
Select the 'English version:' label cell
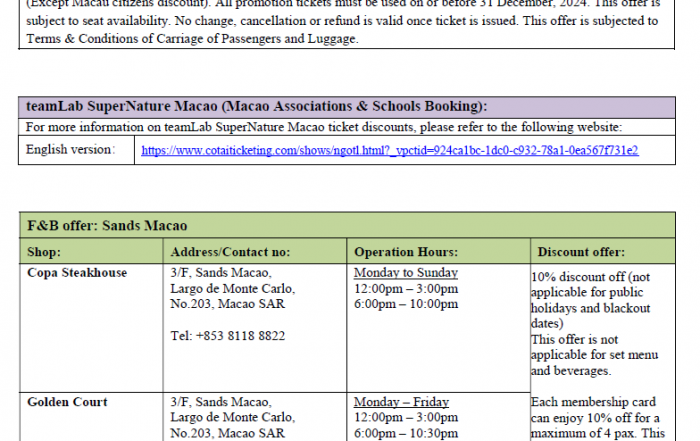[x=70, y=150]
